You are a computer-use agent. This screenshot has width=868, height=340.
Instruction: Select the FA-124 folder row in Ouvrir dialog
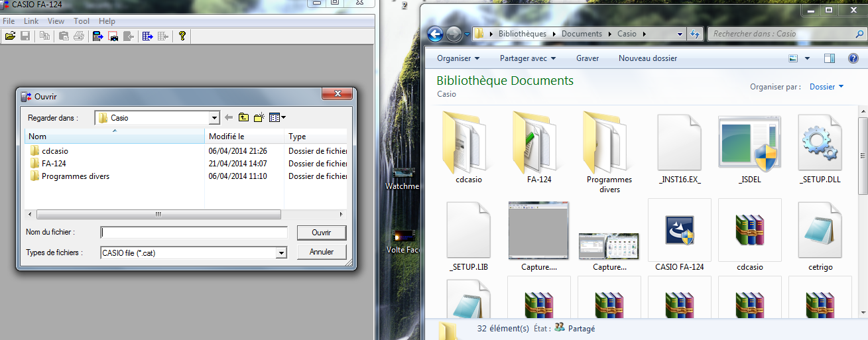pos(186,164)
